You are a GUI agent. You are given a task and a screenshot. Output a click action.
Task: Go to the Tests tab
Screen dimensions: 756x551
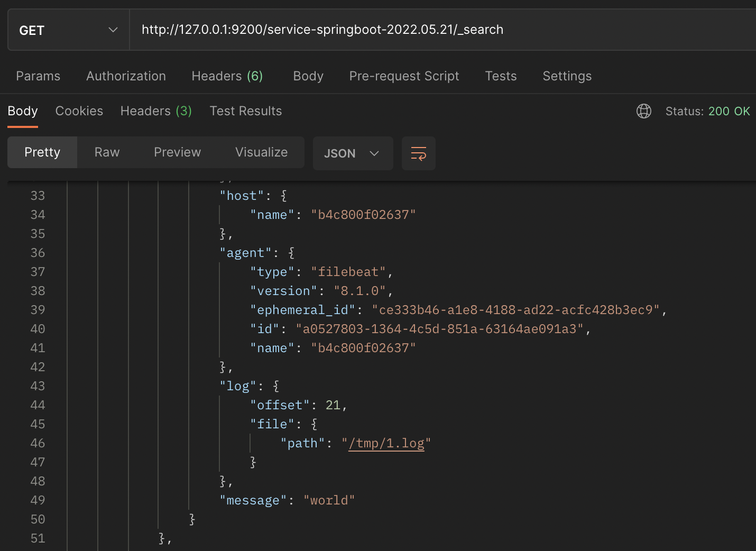point(501,76)
